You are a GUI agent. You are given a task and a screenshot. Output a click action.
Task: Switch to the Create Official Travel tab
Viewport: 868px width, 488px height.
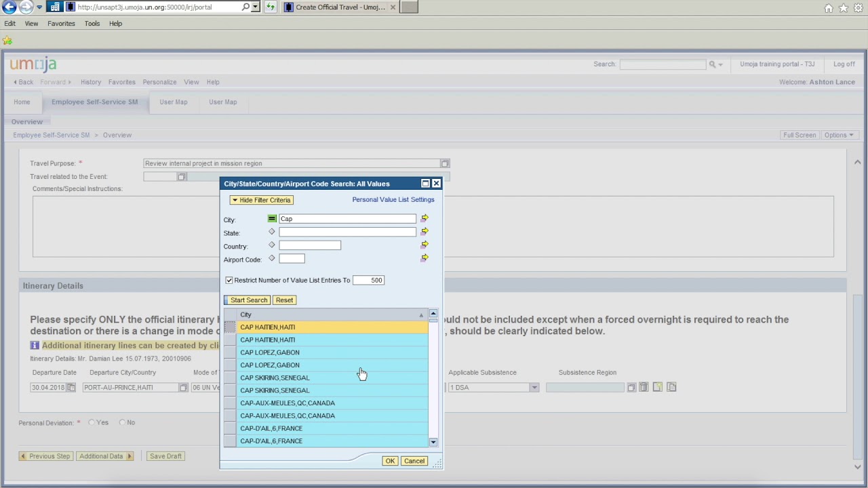click(340, 7)
